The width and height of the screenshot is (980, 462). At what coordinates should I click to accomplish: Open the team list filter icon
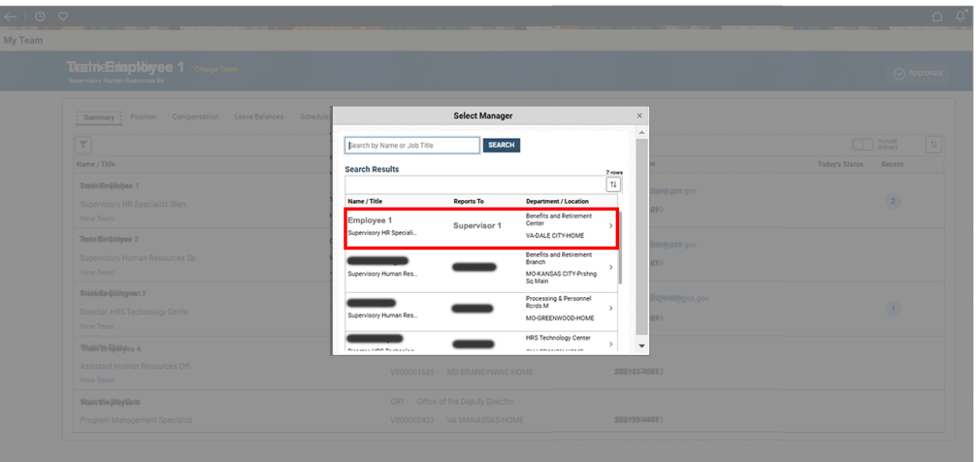coord(83,145)
